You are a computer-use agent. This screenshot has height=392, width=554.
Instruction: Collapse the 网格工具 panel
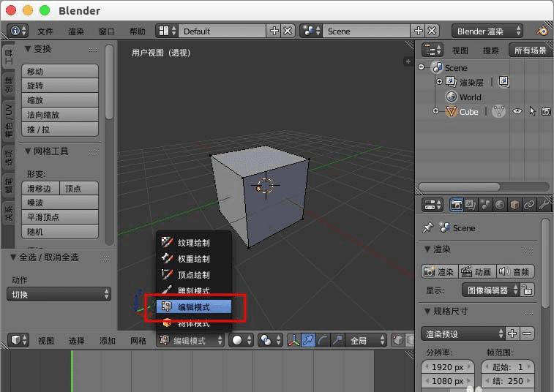[28, 151]
